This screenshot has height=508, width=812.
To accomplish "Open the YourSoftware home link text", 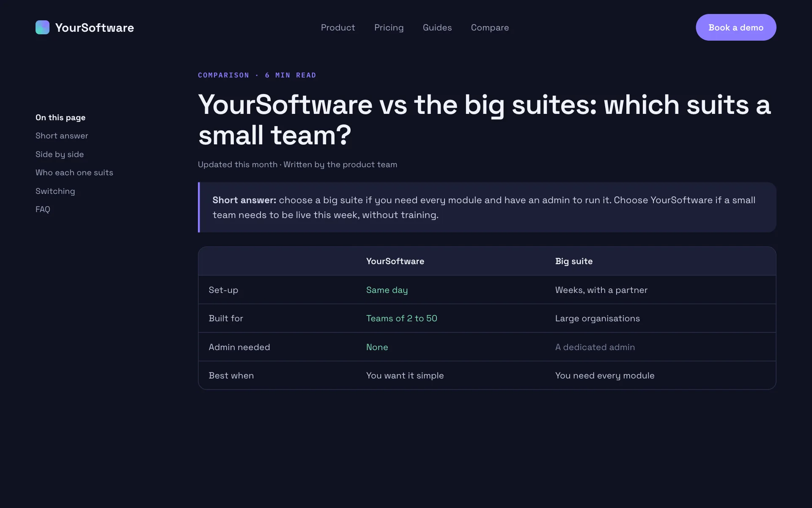I will pyautogui.click(x=94, y=28).
